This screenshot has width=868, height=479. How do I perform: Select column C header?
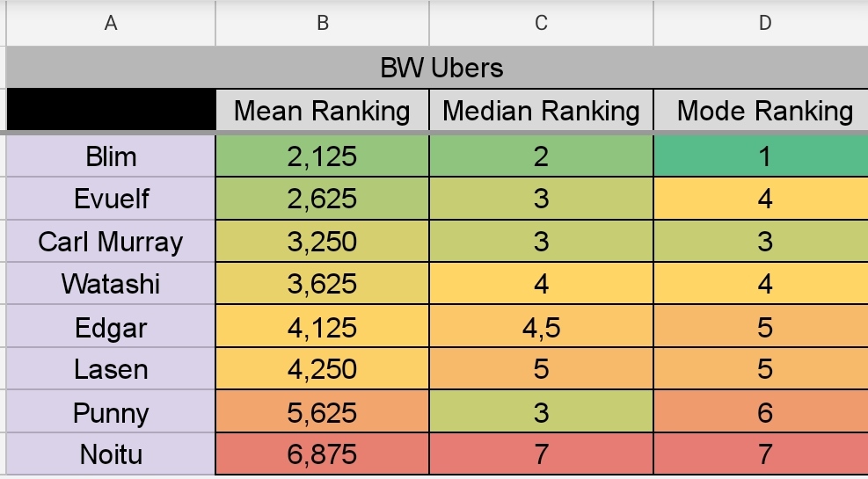(x=542, y=23)
